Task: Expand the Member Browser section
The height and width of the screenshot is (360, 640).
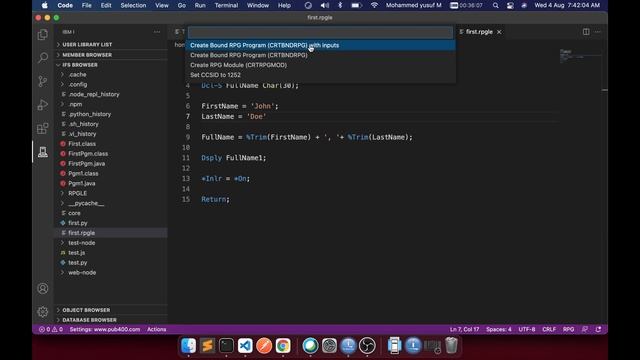Action: point(111,55)
